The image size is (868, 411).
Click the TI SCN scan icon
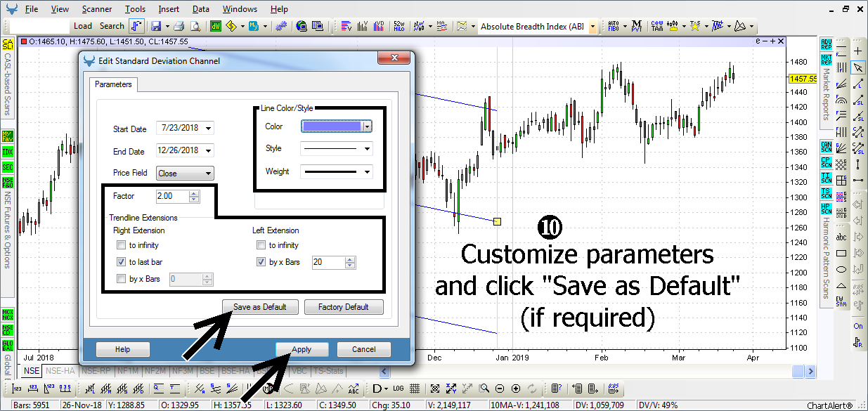coord(826,178)
